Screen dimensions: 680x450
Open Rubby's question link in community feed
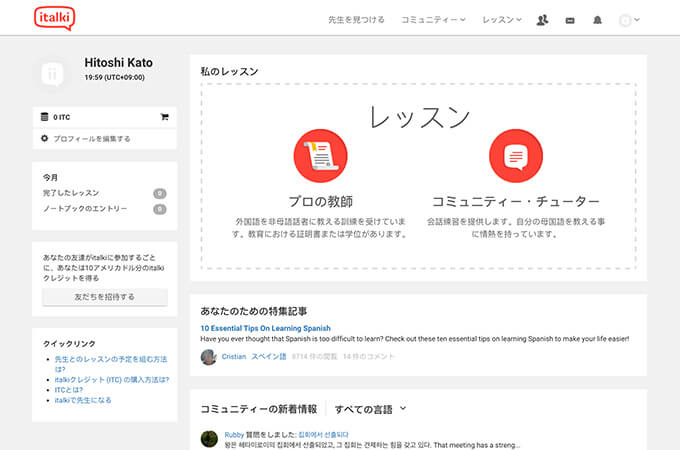[324, 435]
